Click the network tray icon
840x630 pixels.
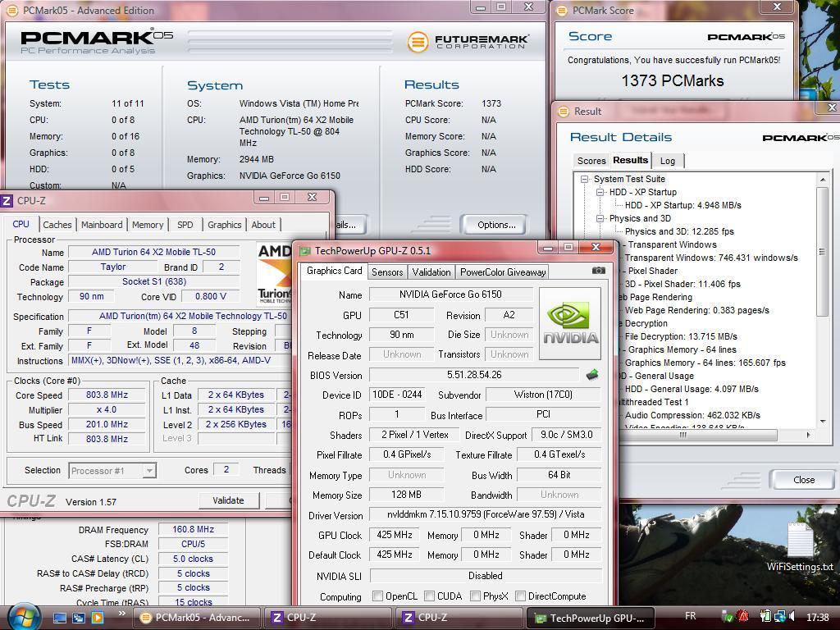pyautogui.click(x=779, y=617)
